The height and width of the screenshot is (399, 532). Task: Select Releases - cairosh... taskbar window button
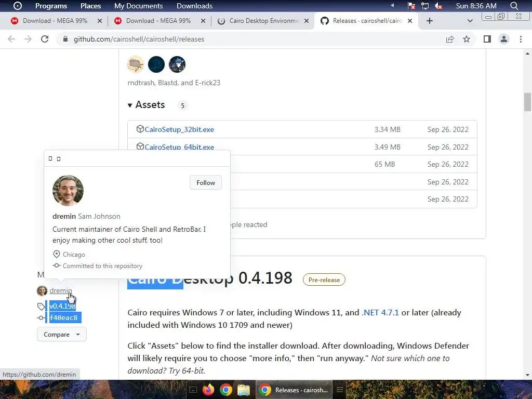pos(294,390)
